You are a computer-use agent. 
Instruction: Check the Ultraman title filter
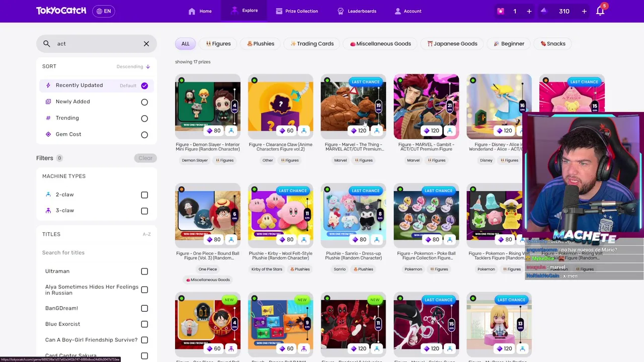point(144,271)
